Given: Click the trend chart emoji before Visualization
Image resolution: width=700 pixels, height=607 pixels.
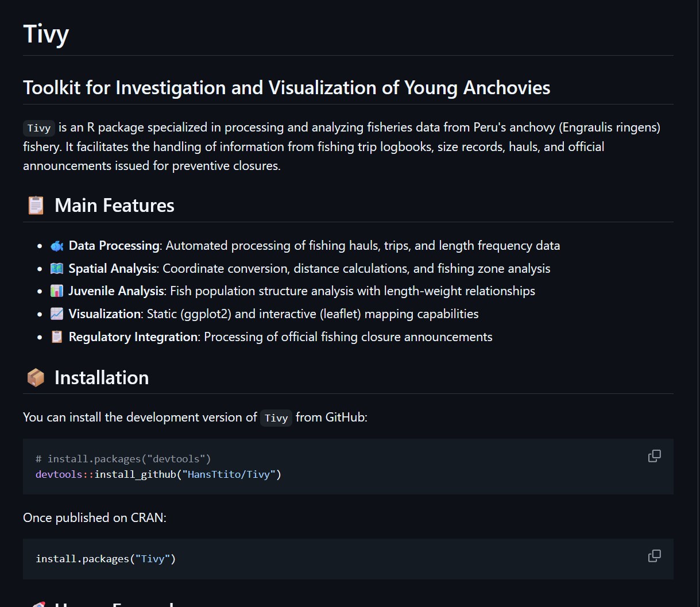Looking at the screenshot, I should [56, 314].
